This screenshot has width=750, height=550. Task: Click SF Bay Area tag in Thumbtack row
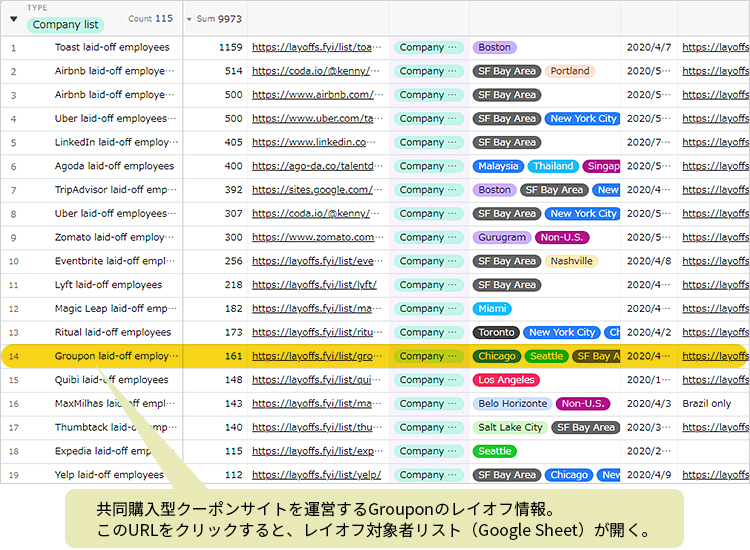click(x=585, y=428)
